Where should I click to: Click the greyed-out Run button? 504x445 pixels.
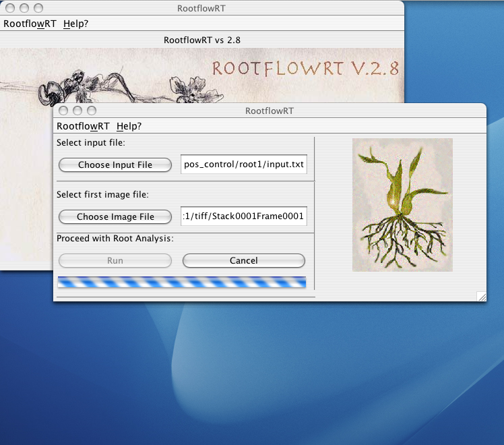[115, 260]
